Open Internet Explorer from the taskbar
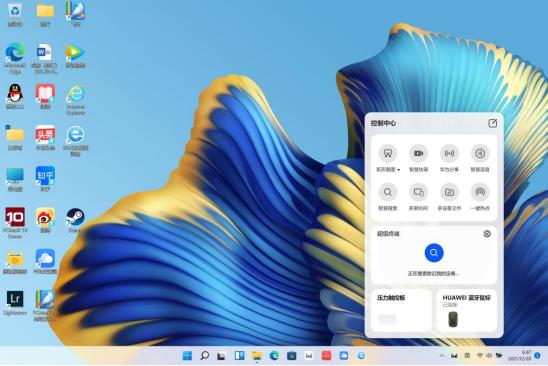 (361, 356)
